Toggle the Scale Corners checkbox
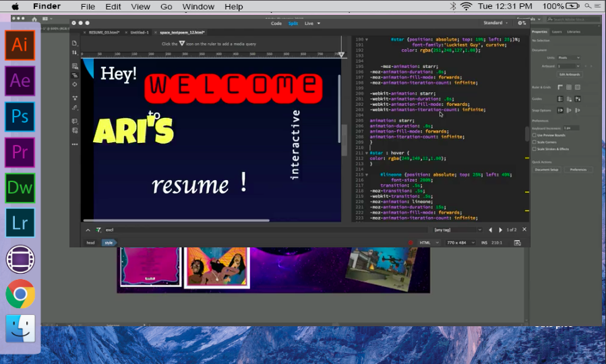The width and height of the screenshot is (606, 364). (535, 142)
